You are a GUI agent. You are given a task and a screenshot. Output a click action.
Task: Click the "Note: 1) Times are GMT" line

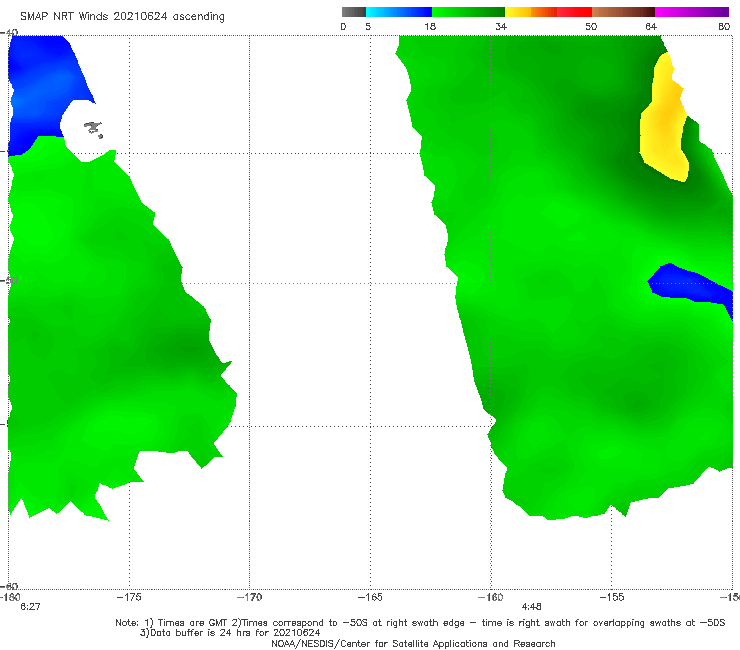[420, 623]
